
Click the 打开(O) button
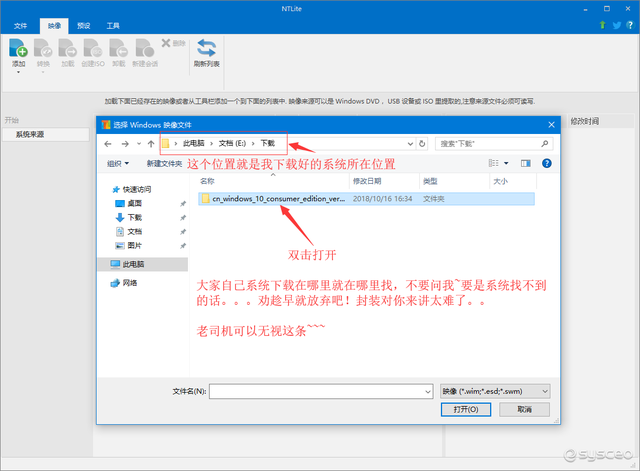(466, 409)
